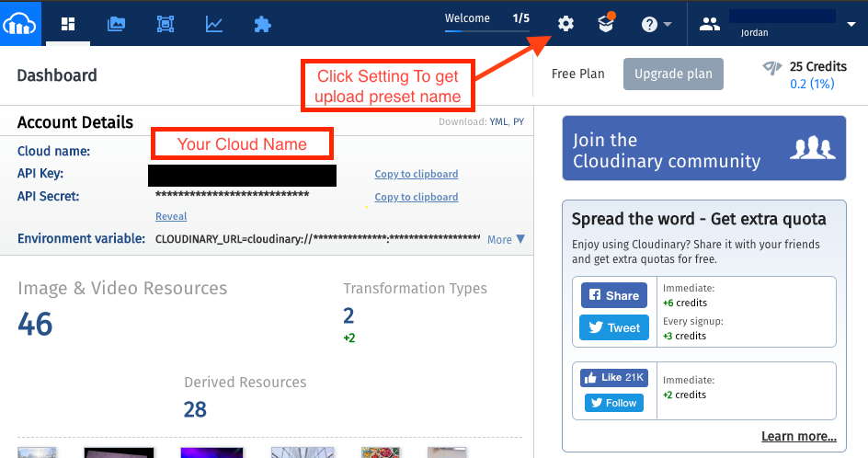Viewport: 868px width, 458px height.
Task: Click the user accounts people icon
Action: tap(710, 24)
